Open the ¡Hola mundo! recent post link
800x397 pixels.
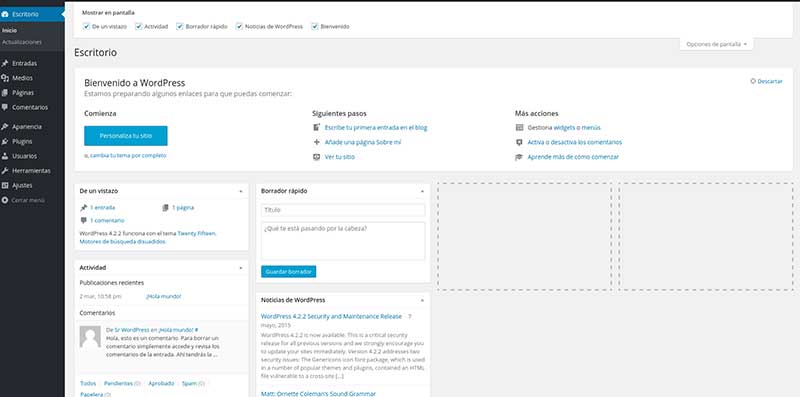tap(163, 296)
